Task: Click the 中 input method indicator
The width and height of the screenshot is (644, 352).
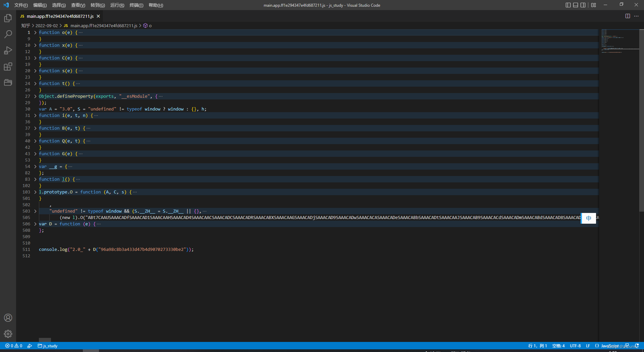Action: pyautogui.click(x=589, y=218)
